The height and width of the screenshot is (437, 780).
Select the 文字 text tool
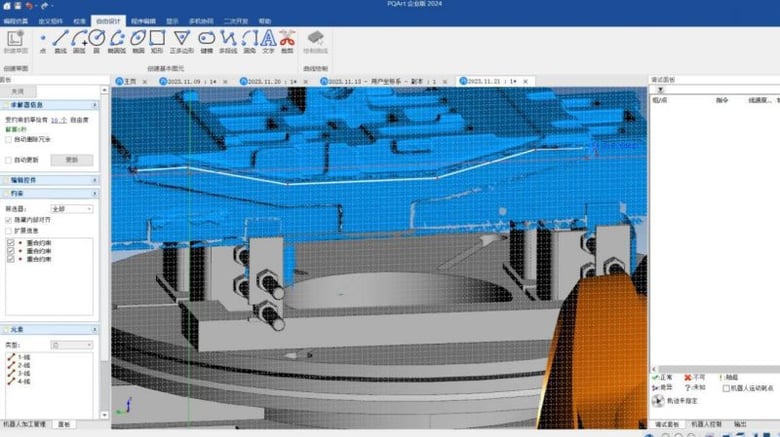pos(267,40)
